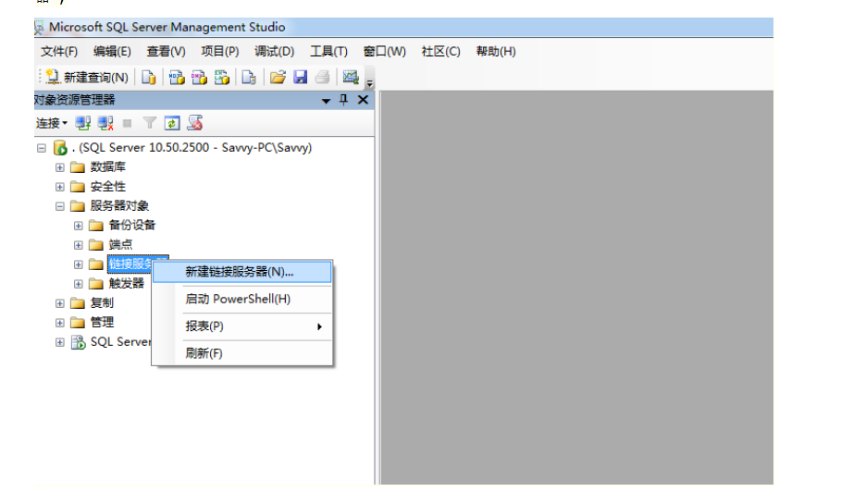Click the grayed-out Print icon
The width and height of the screenshot is (841, 504).
(x=322, y=77)
